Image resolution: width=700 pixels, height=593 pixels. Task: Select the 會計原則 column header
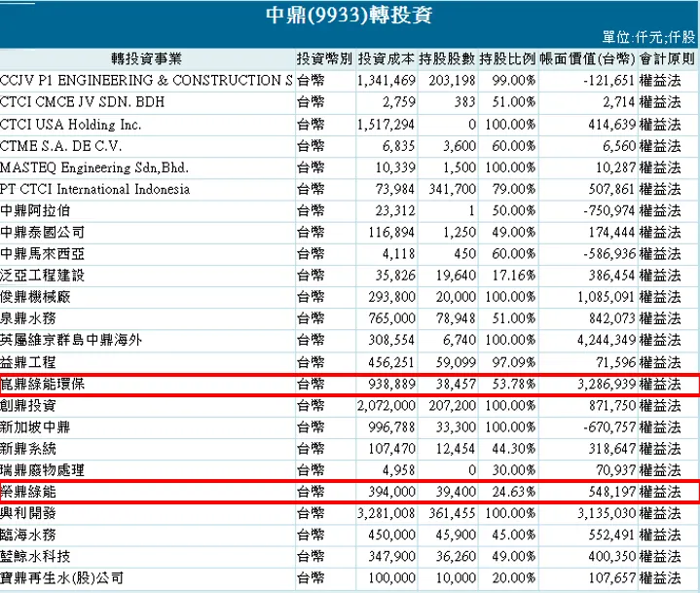pyautogui.click(x=668, y=58)
